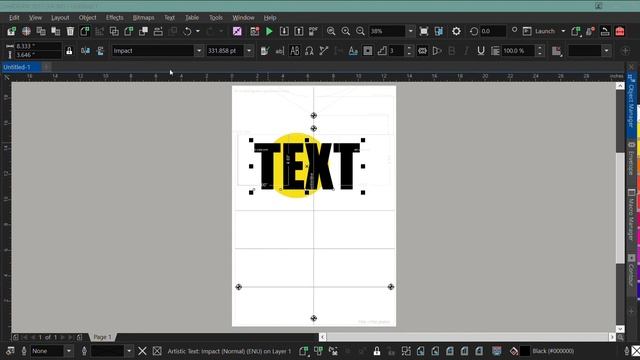Click the AB all-caps icon
Viewport: 640px width, 360px height.
[294, 51]
